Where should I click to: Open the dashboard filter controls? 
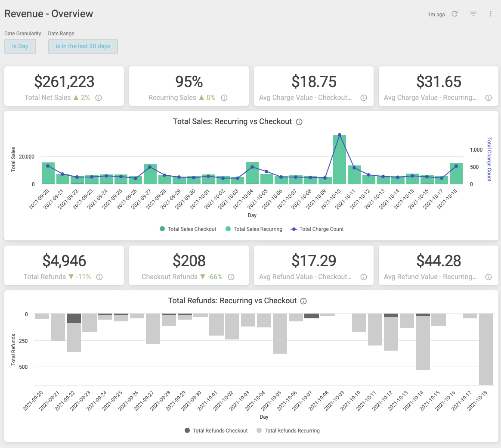pyautogui.click(x=473, y=14)
